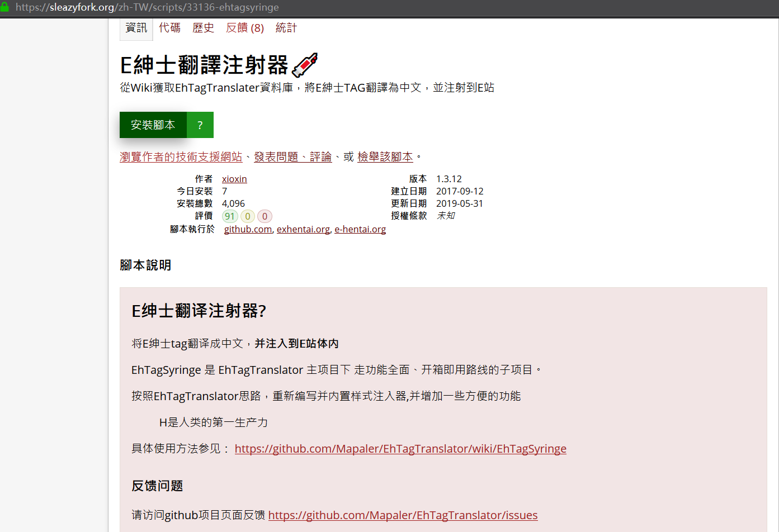Image resolution: width=779 pixels, height=532 pixels.
Task: Click the ? help button next to install
Action: (200, 125)
